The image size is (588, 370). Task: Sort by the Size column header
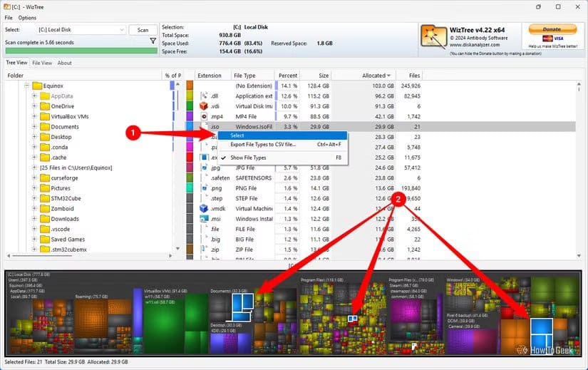coord(316,76)
